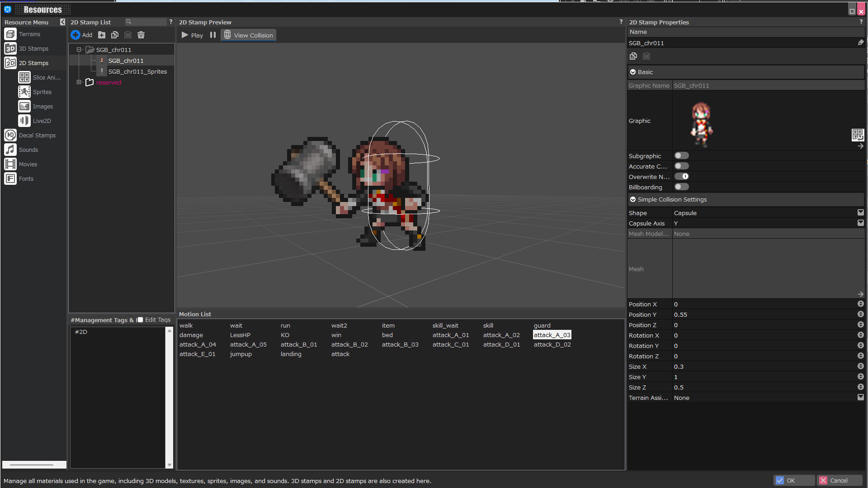Select the guard motion
The width and height of the screenshot is (868, 488).
click(542, 325)
